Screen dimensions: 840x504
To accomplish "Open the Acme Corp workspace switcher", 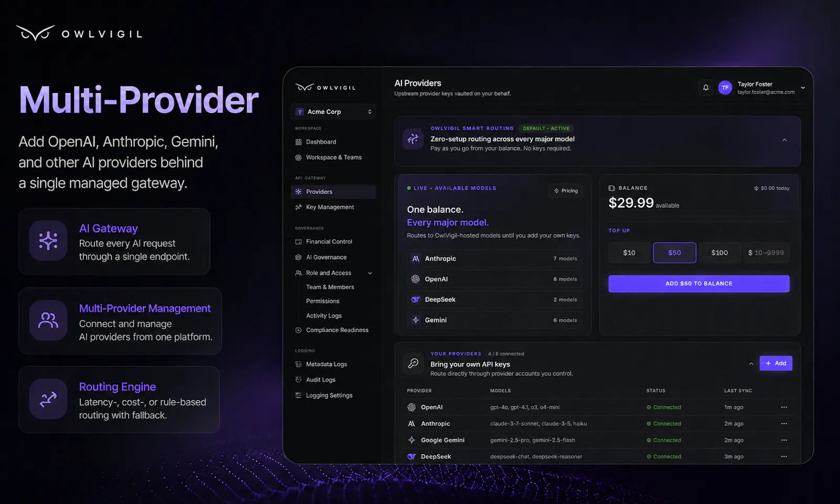I will pos(333,112).
